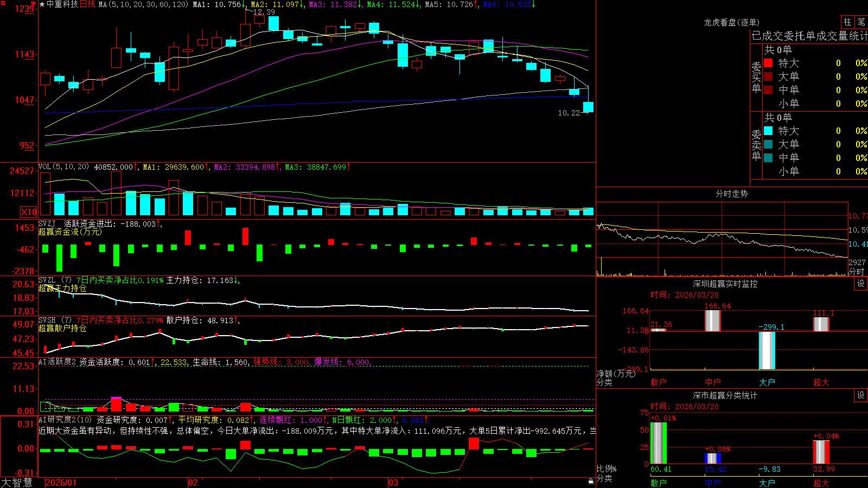Viewport: 868px width, 488px height.
Task: Click the teal 大单 swatch under 委卖单
Action: click(768, 144)
